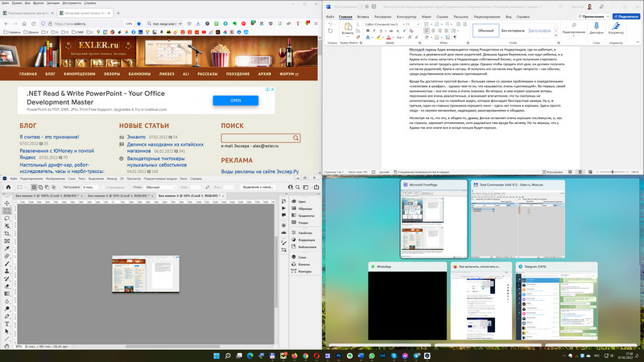
Task: Select the Move tool in Photoshop
Action: point(7,202)
